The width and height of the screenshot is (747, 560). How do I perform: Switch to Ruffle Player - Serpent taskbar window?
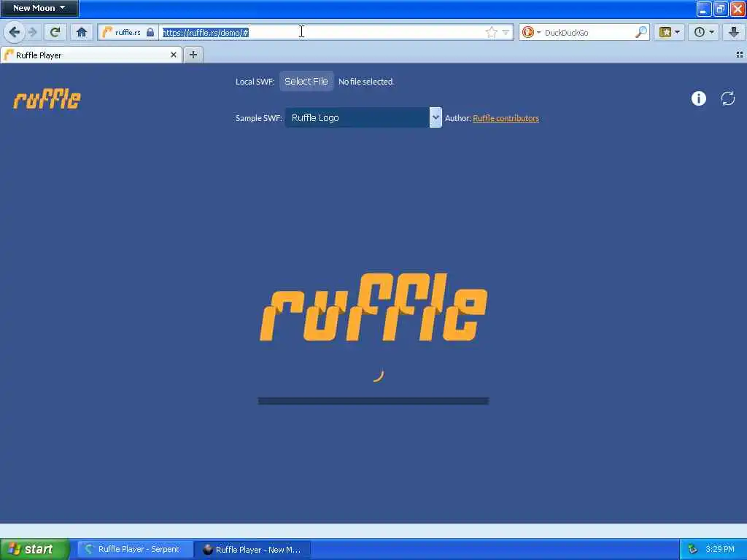coord(135,549)
